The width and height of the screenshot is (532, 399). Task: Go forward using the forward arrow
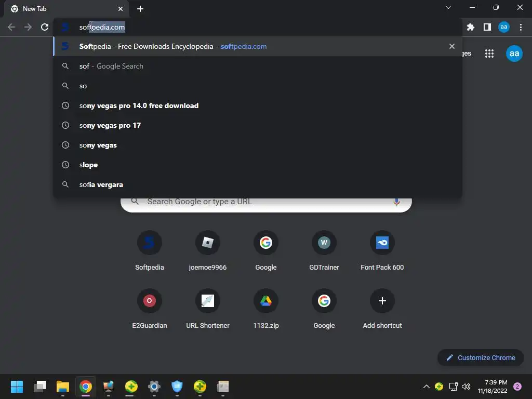[x=28, y=27]
